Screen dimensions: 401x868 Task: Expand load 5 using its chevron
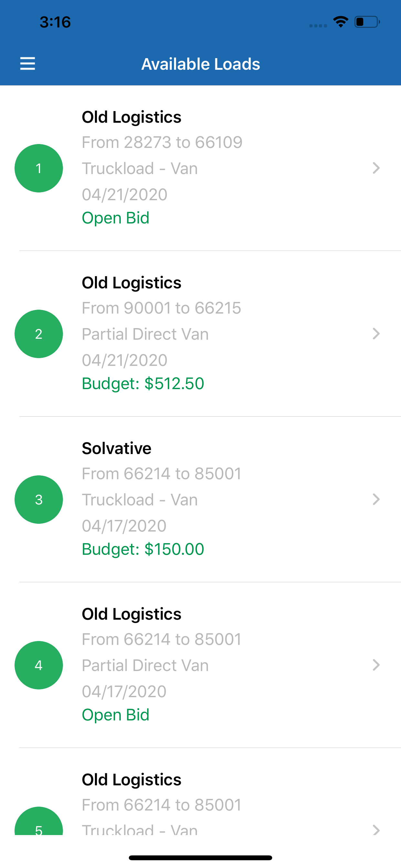[x=376, y=830]
